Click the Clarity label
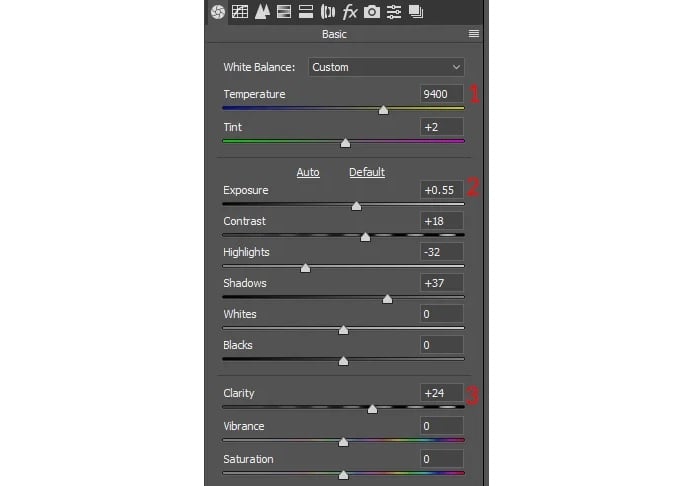700x486 pixels. pyautogui.click(x=239, y=393)
